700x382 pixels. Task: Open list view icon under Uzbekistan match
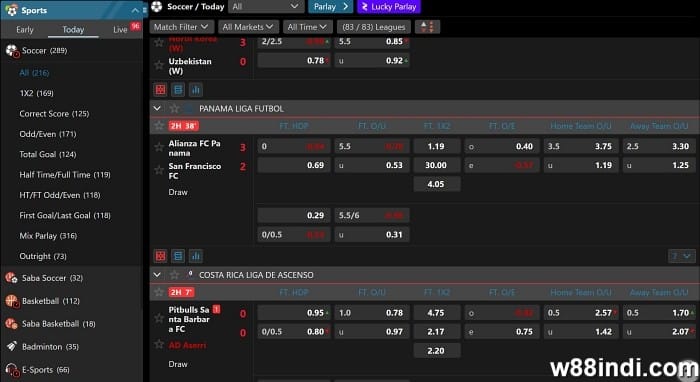click(x=178, y=90)
